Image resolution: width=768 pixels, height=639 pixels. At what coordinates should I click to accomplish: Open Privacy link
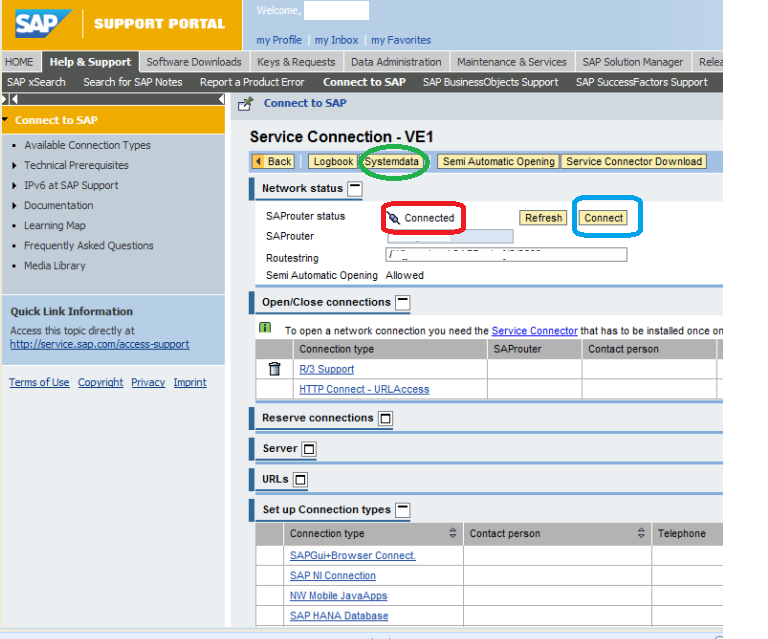click(148, 382)
